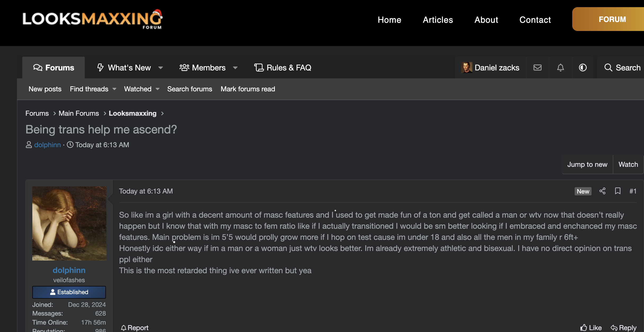
Task: Open the Main Forums breadcrumb link
Action: pyautogui.click(x=79, y=113)
